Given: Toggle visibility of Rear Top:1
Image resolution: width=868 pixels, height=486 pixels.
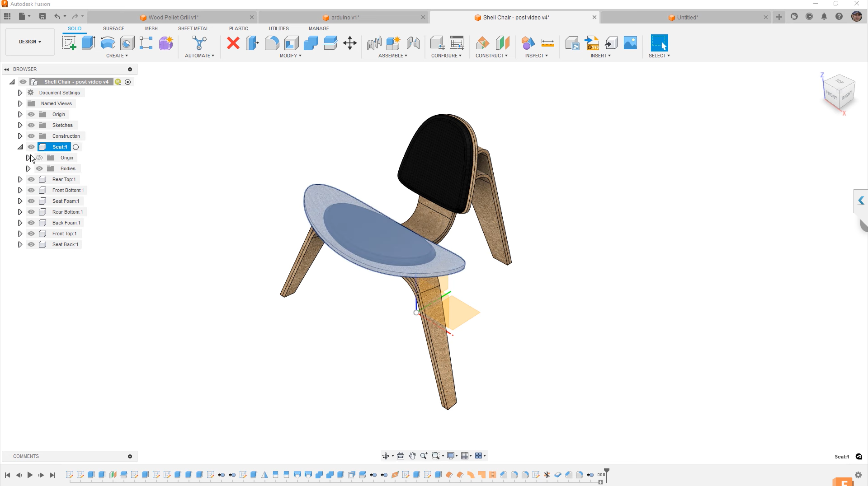Looking at the screenshot, I should click(31, 179).
